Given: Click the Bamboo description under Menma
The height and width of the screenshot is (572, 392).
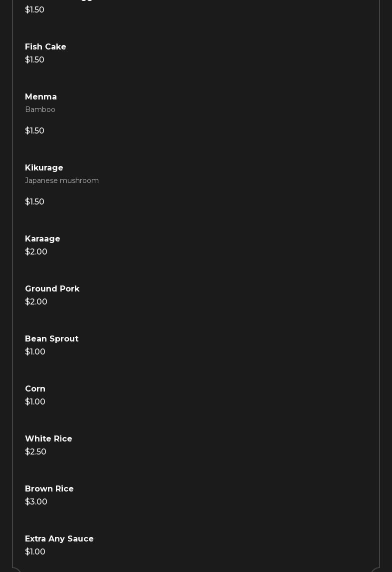Looking at the screenshot, I should click(40, 110).
